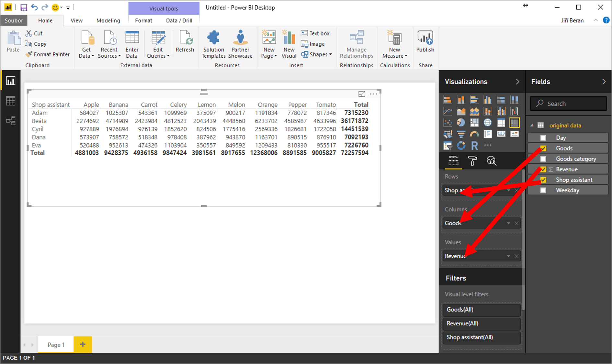Uncheck the Shop assistant field checkbox
The height and width of the screenshot is (364, 612).
pos(543,180)
